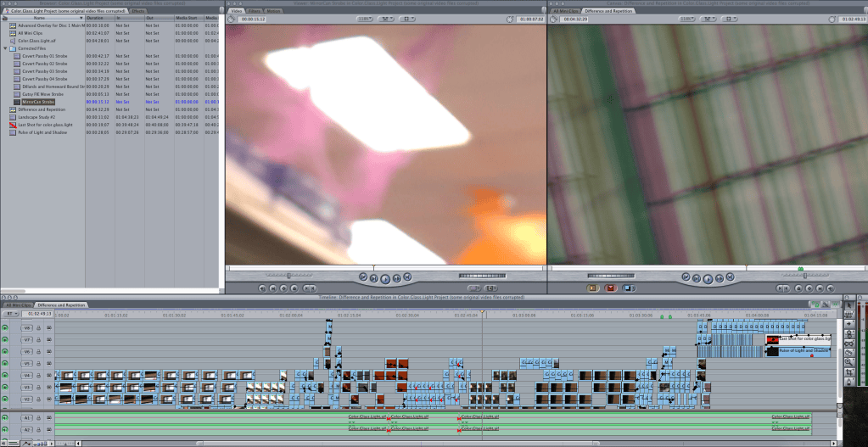This screenshot has height=447, width=868.
Task: Click the Media Start column header
Action: coord(188,19)
